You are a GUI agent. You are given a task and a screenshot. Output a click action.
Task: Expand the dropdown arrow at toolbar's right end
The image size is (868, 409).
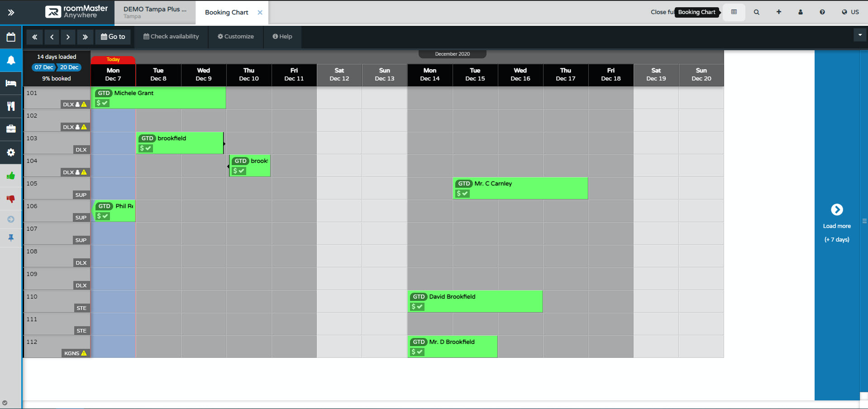(x=859, y=34)
